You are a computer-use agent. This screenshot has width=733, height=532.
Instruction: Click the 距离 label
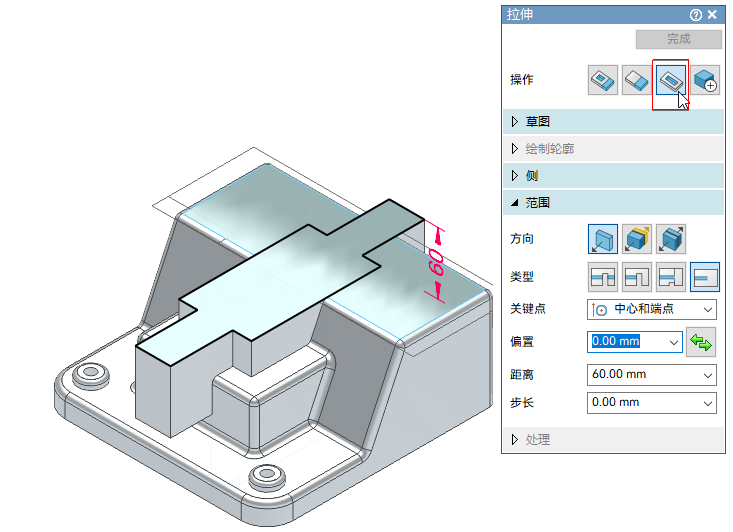click(522, 375)
